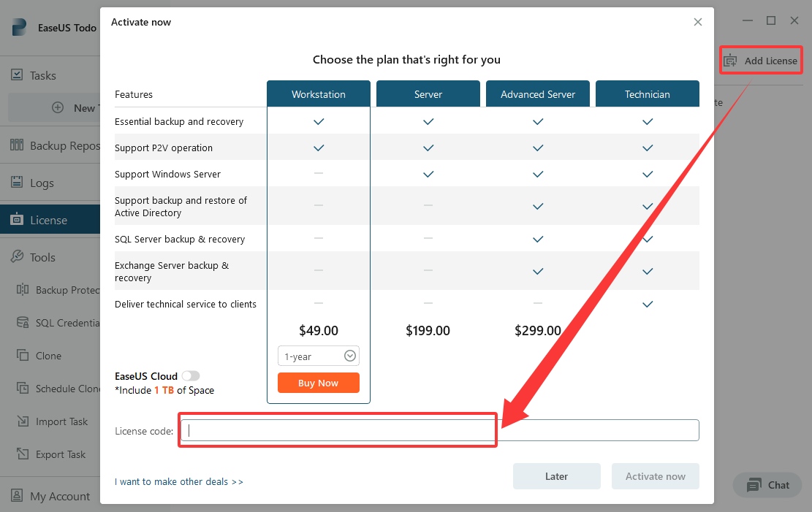
Task: Click the SQL Credential database icon
Action: tap(22, 322)
